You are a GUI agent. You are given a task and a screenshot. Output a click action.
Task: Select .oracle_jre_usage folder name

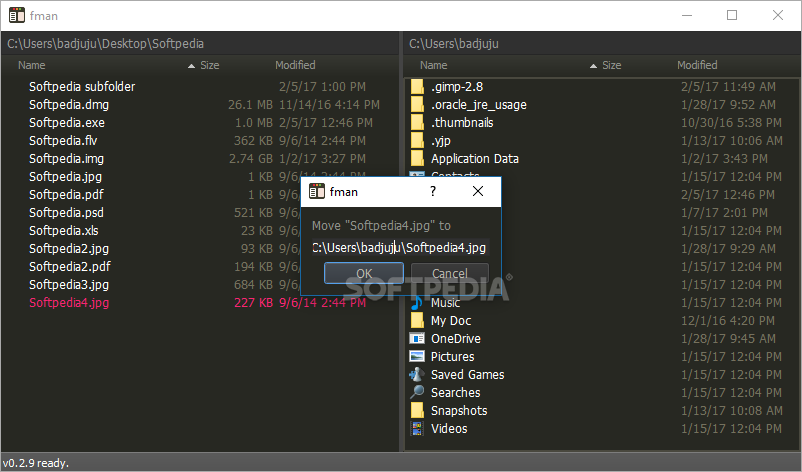479,104
